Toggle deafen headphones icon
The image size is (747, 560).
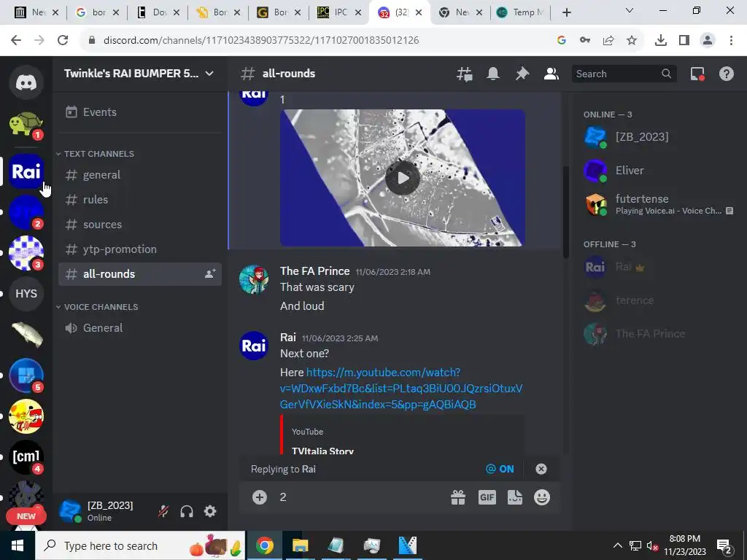click(187, 511)
